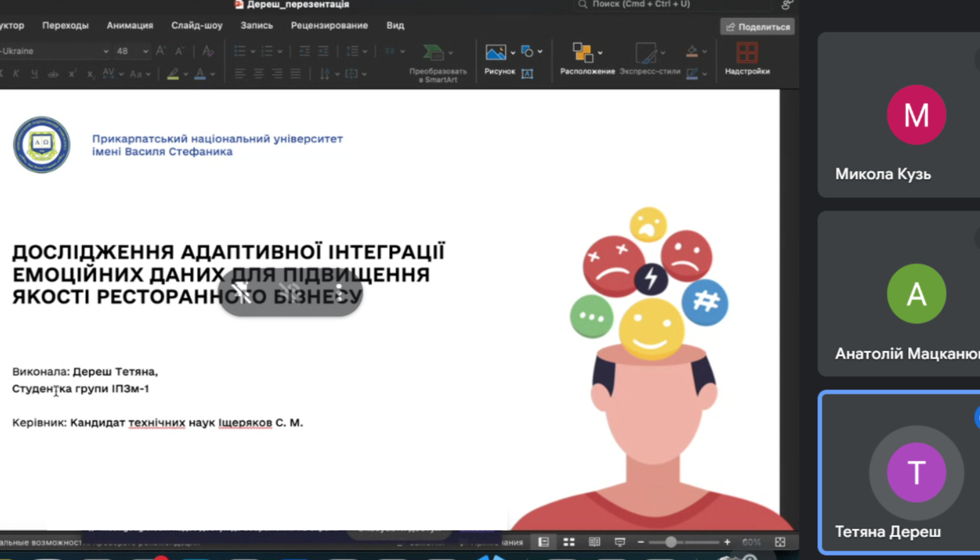Insert a text box from ribbon
The width and height of the screenshot is (980, 560).
click(527, 73)
